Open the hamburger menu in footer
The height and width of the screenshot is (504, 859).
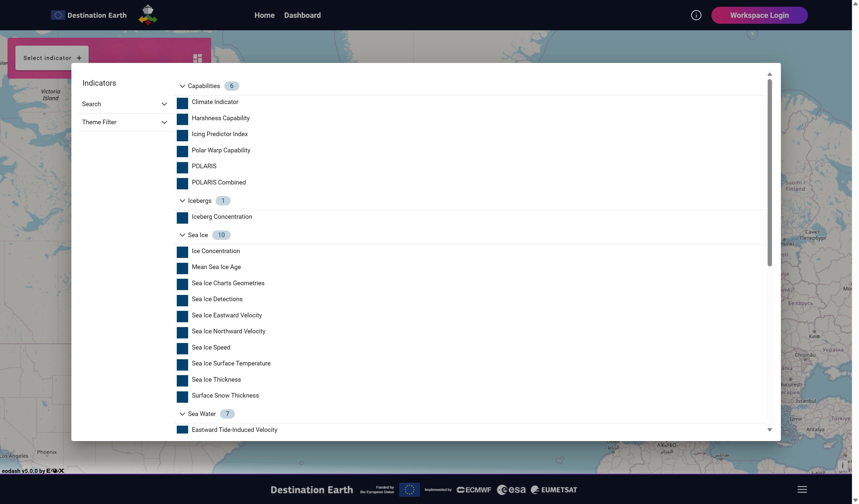coord(802,489)
